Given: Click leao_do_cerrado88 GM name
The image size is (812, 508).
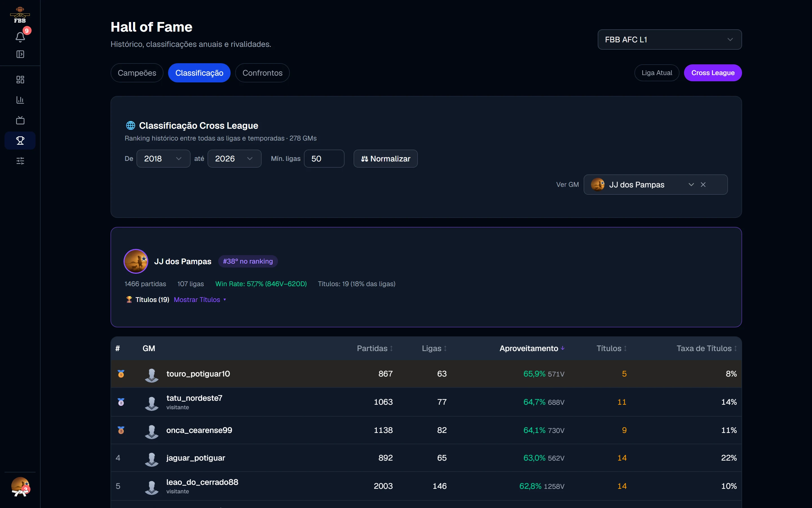Looking at the screenshot, I should [x=202, y=482].
